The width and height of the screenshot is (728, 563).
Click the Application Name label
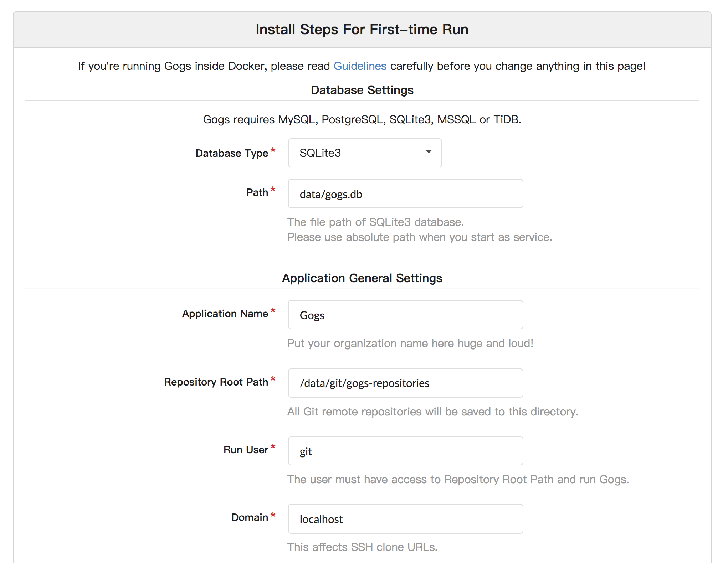pos(225,314)
